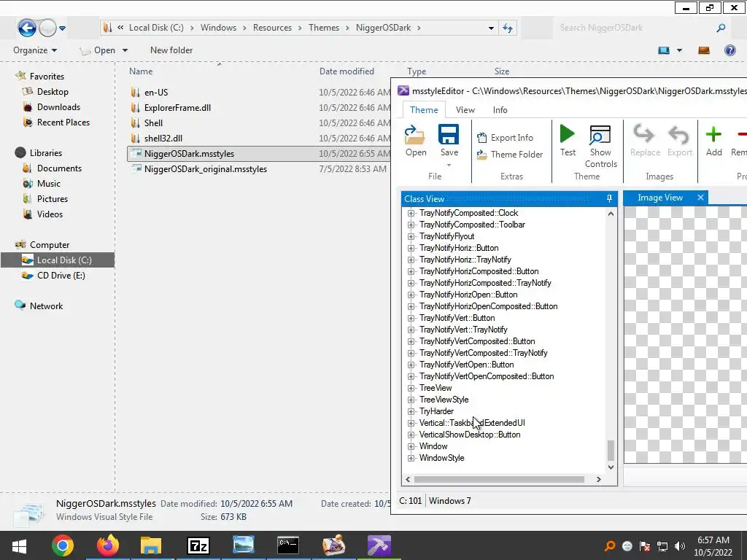The height and width of the screenshot is (560, 747).
Task: Open the Windows Start button
Action: point(19,545)
